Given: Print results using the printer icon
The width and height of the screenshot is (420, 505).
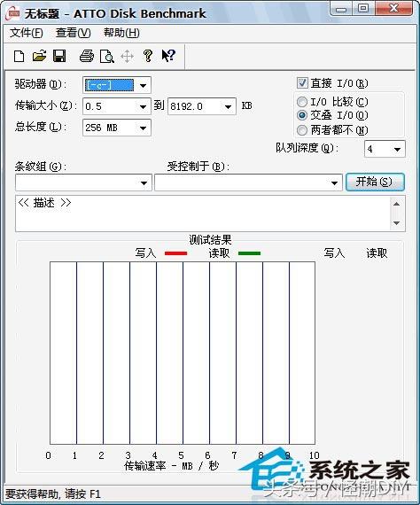Looking at the screenshot, I should 87,56.
